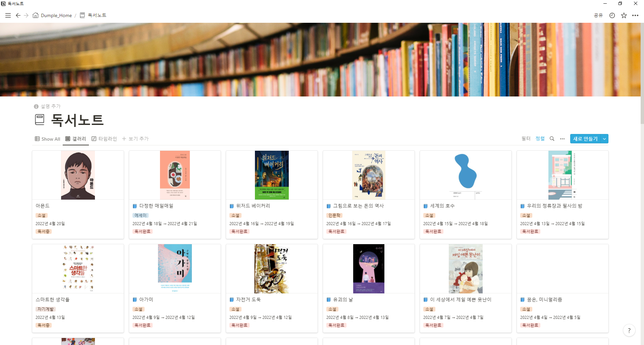Open the 정렬 sort options

(x=540, y=139)
